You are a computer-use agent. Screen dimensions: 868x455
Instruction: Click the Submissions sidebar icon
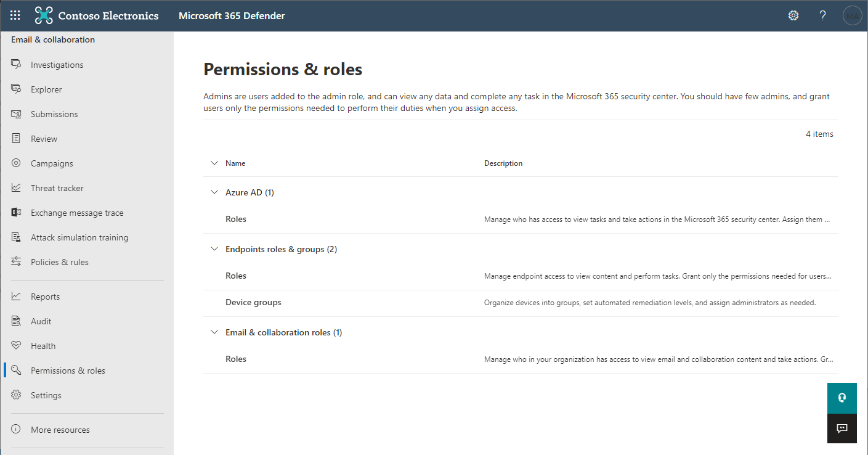click(x=17, y=113)
